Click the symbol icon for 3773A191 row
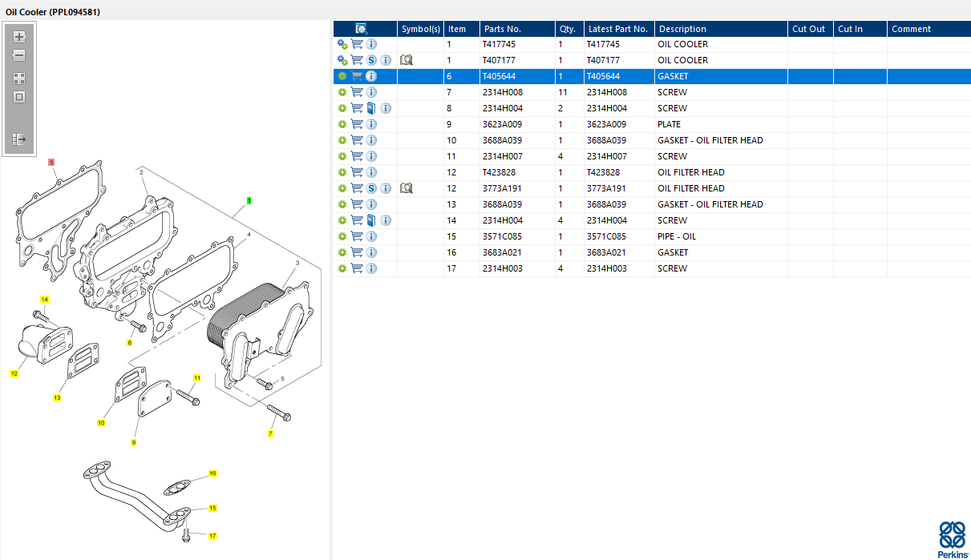Viewport: 971px width, 560px height. tap(406, 188)
